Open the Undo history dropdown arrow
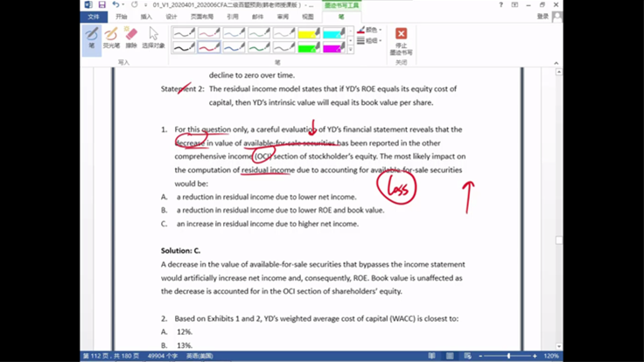Image resolution: width=644 pixels, height=362 pixels. pyautogui.click(x=123, y=4)
